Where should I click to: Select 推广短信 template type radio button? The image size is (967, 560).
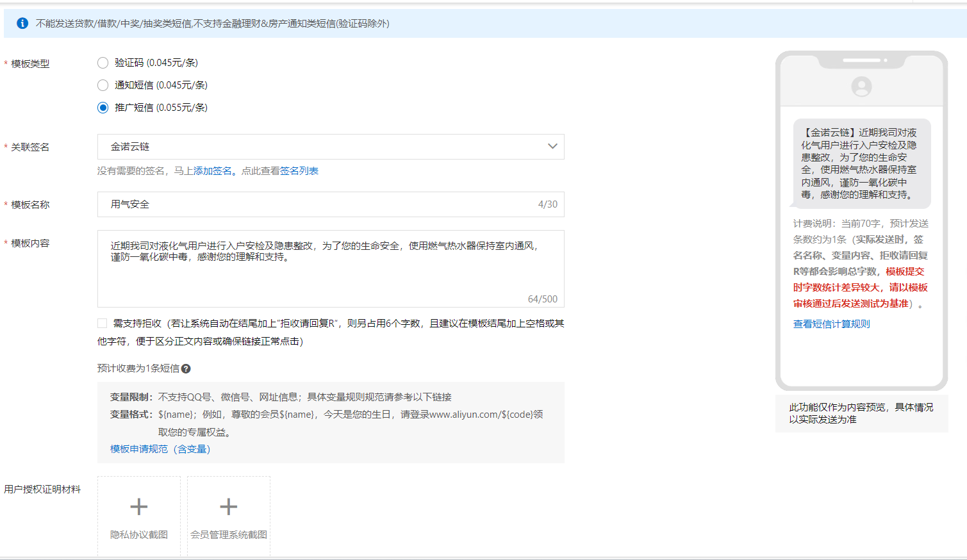coord(103,108)
